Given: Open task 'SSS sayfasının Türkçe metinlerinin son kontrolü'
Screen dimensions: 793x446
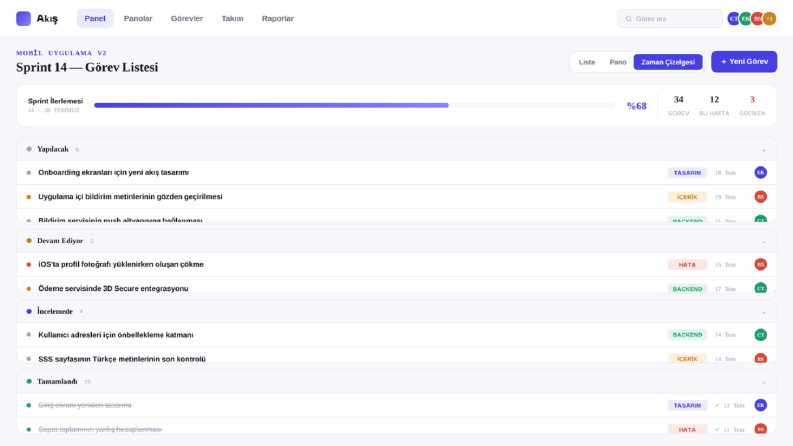Looking at the screenshot, I should tap(122, 359).
